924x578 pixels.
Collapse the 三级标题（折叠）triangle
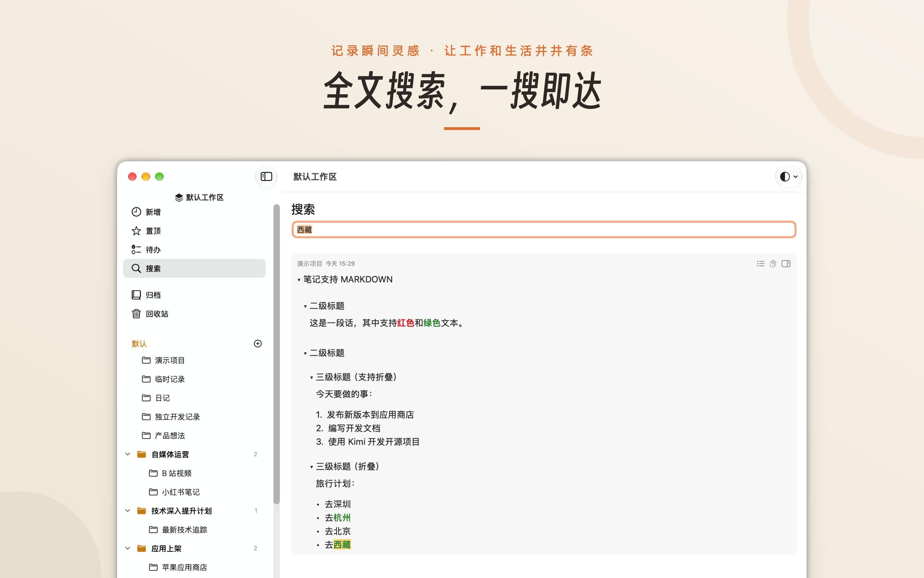311,467
